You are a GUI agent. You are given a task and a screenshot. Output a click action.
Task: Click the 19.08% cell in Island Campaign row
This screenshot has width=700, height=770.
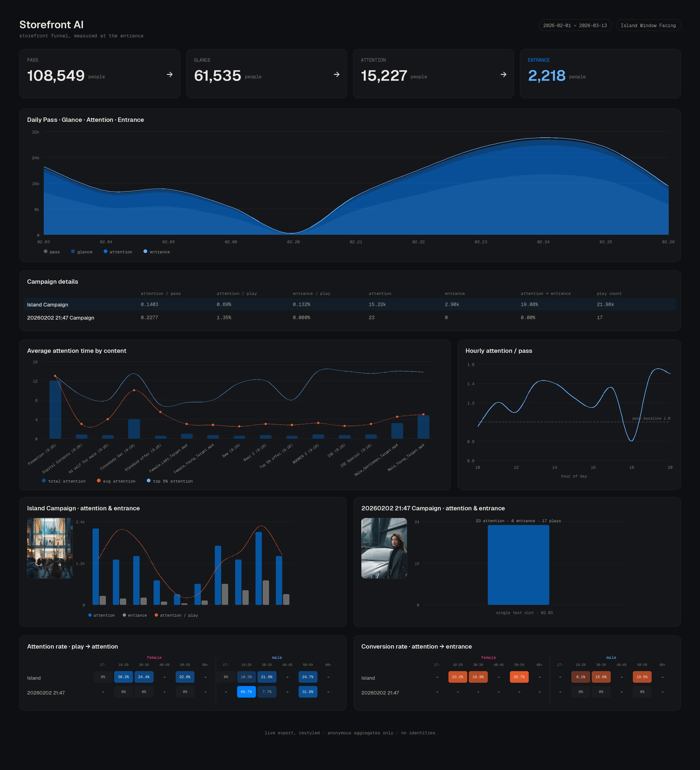(x=529, y=304)
